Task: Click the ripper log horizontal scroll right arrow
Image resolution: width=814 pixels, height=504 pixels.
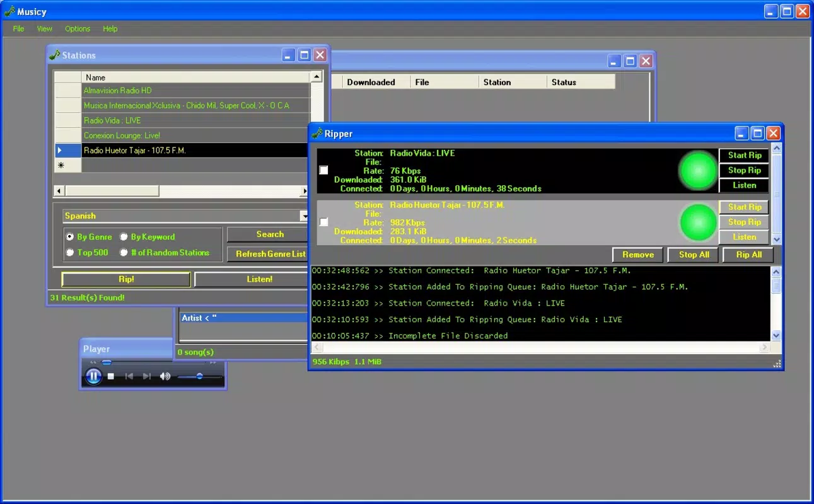Action: click(765, 347)
